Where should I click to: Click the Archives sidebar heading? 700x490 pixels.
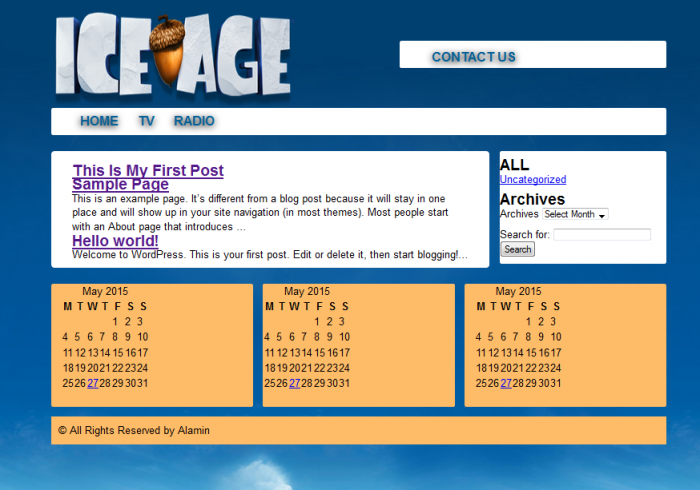(532, 199)
